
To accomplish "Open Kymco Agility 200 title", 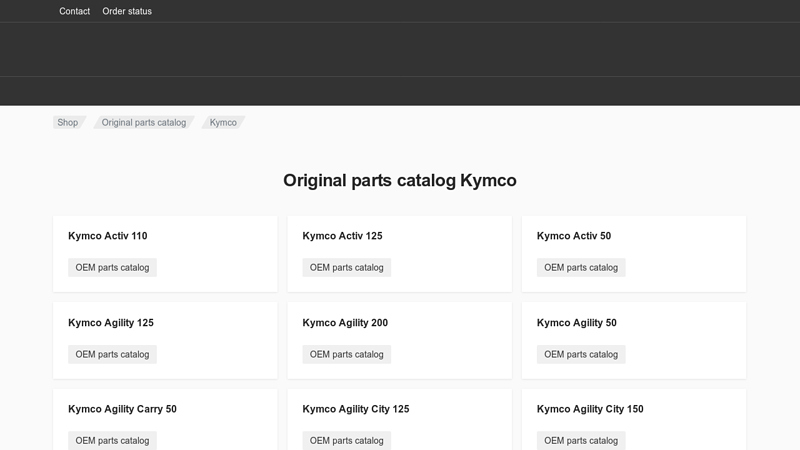I will coord(345,322).
